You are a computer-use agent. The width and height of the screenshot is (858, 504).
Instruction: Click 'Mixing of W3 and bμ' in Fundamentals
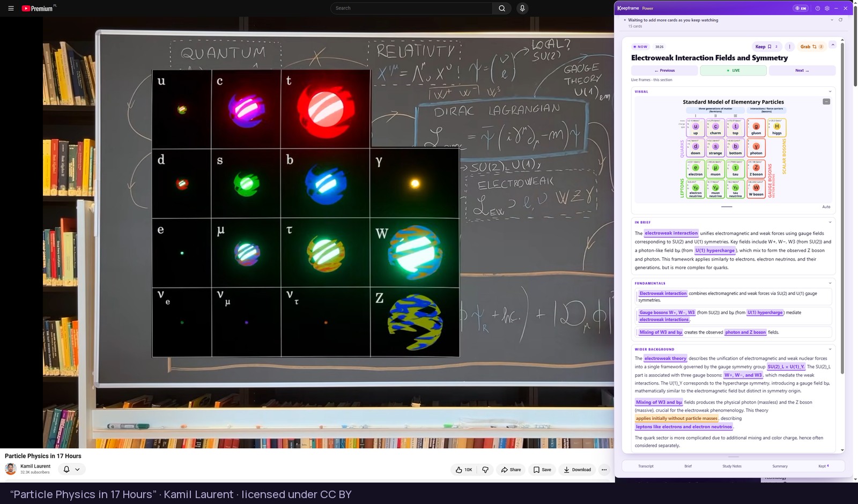pos(661,332)
